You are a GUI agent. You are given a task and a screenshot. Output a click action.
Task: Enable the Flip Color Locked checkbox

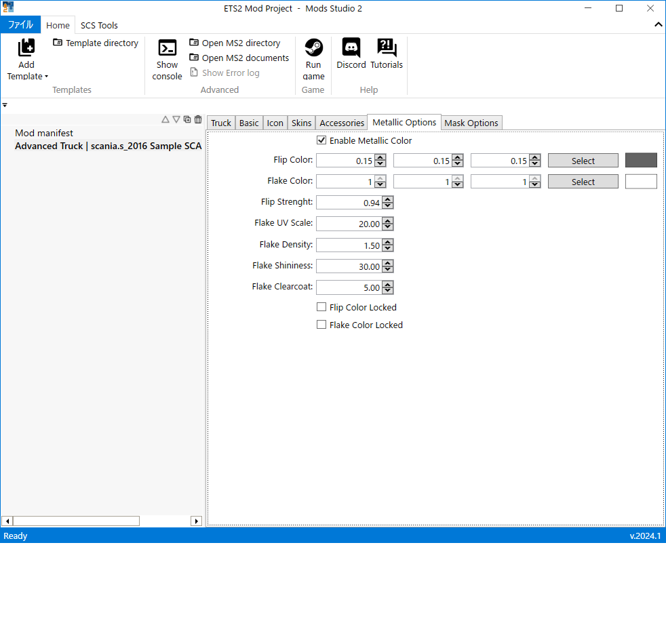[321, 307]
